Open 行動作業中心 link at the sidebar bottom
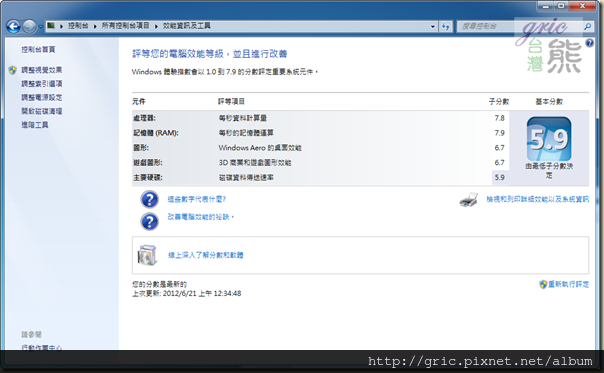 tap(41, 347)
